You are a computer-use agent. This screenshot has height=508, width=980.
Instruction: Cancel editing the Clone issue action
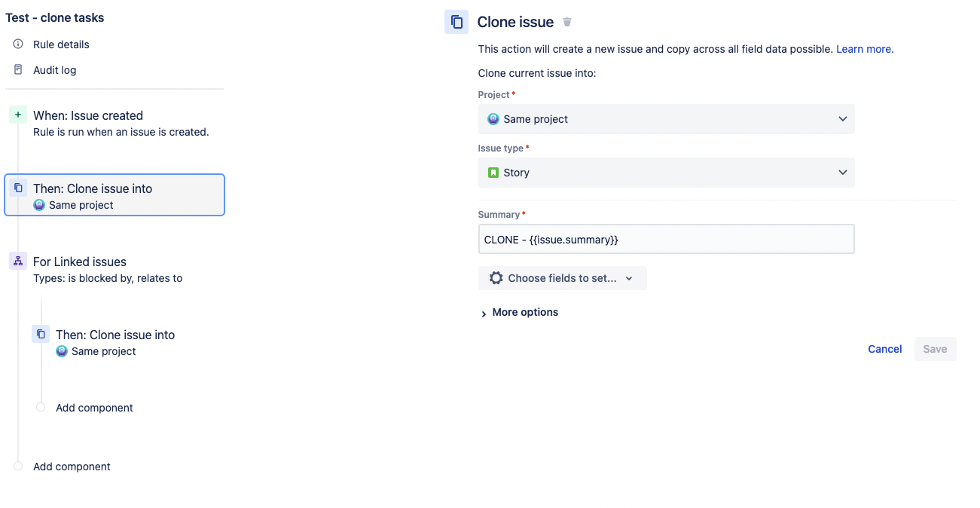pyautogui.click(x=884, y=349)
